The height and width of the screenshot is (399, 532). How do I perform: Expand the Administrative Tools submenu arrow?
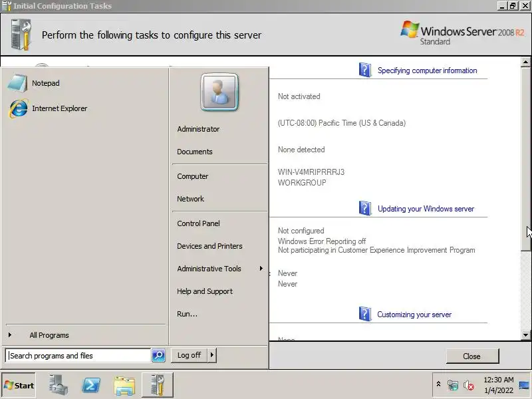coord(261,269)
